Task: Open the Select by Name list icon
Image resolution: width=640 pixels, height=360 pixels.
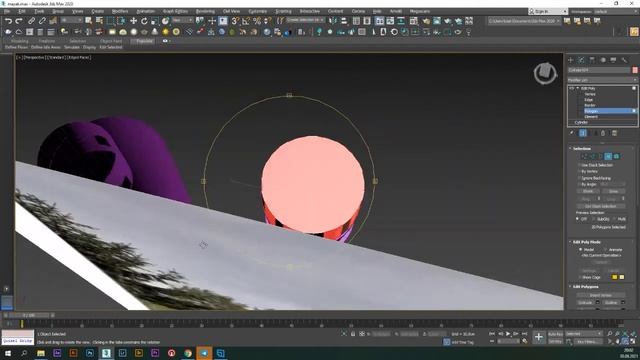Action: coord(99,21)
